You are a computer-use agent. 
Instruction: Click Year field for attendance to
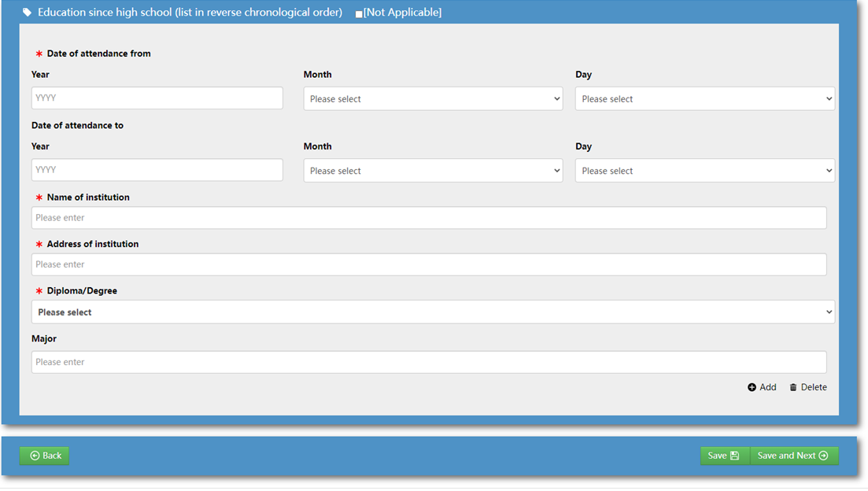157,170
